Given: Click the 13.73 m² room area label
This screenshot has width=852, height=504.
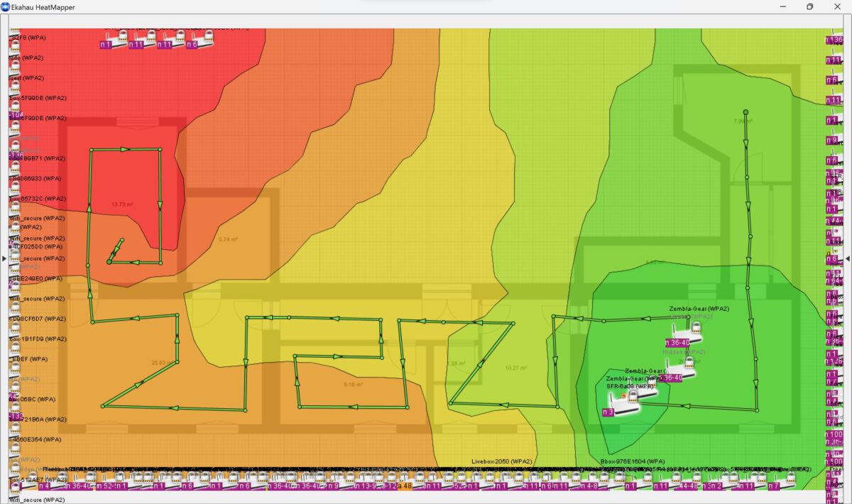Looking at the screenshot, I should (123, 204).
